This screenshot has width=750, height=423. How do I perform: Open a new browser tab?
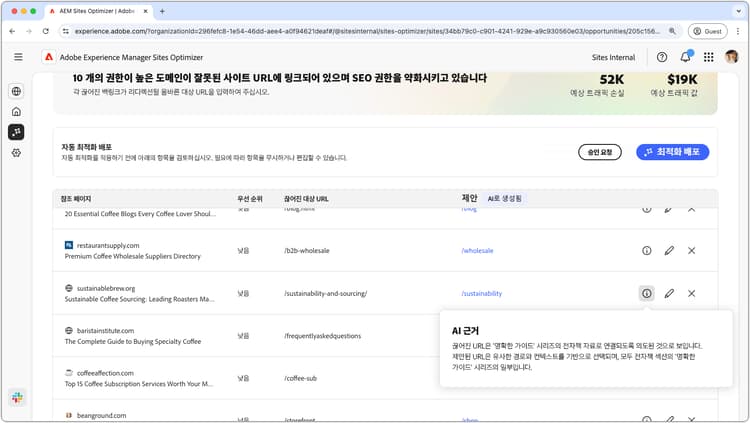click(162, 11)
